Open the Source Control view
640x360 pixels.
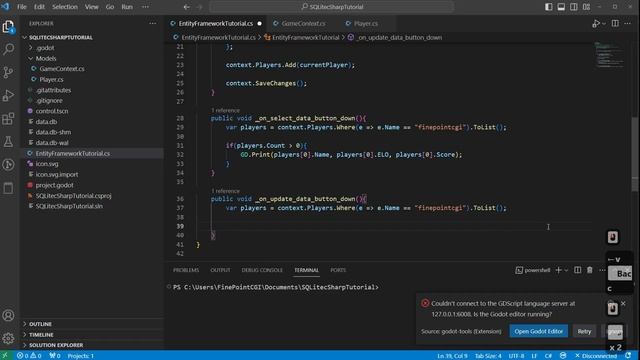pyautogui.click(x=8, y=73)
